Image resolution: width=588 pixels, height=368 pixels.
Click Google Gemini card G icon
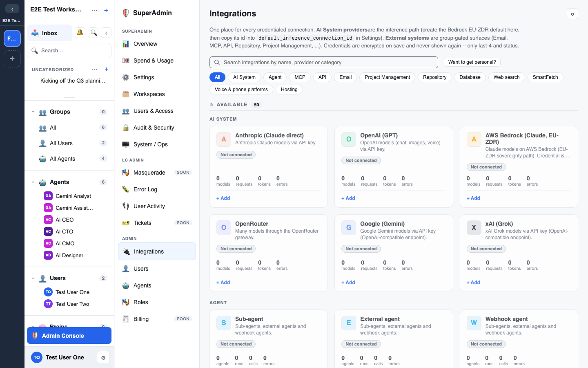pyautogui.click(x=349, y=228)
